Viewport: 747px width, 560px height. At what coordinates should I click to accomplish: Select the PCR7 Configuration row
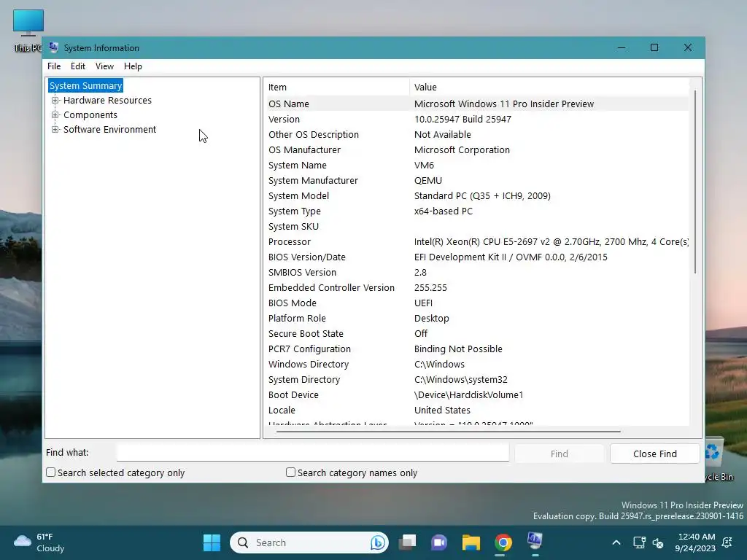click(477, 349)
